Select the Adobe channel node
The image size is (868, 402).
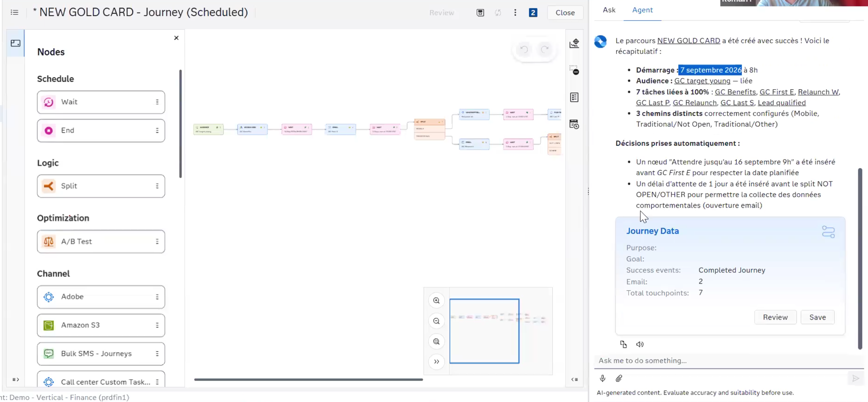click(101, 297)
